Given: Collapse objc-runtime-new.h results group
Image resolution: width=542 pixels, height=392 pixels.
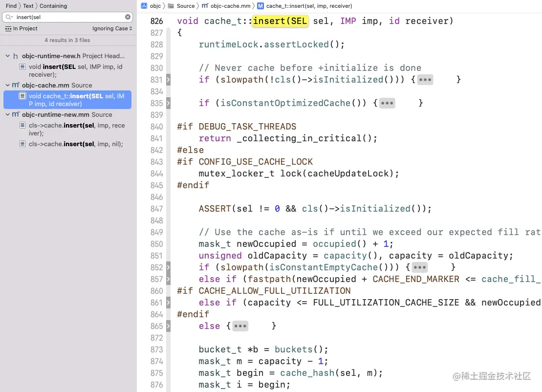Looking at the screenshot, I should point(7,56).
